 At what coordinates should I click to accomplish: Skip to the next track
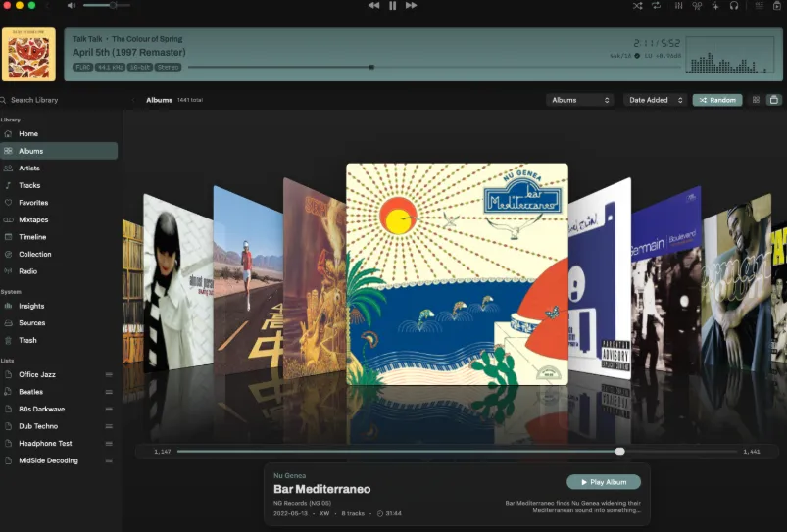(411, 6)
